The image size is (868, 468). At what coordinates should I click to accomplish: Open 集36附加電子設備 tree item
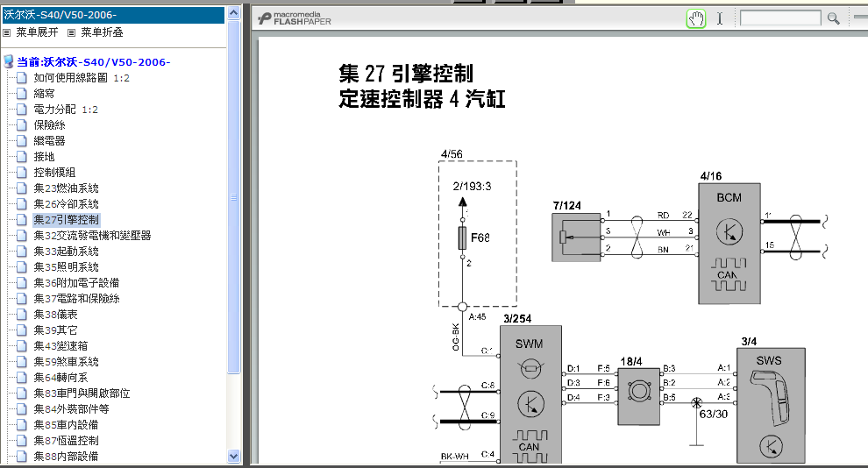tap(76, 283)
